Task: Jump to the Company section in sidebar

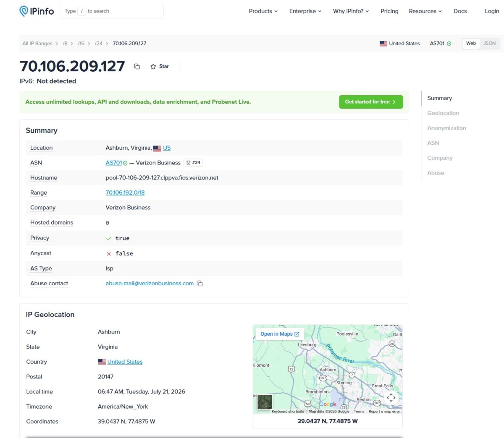Action: tap(440, 158)
